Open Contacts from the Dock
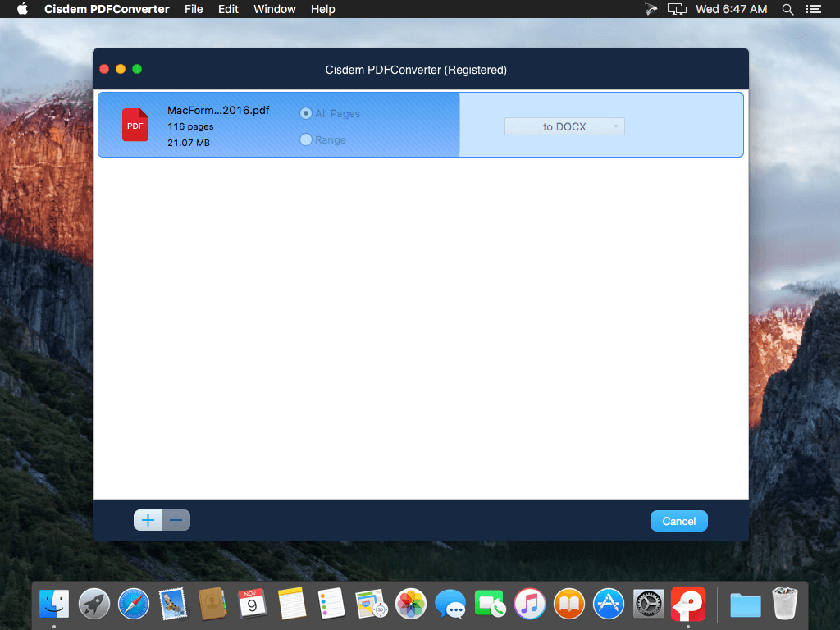Viewport: 840px width, 630px height. pyautogui.click(x=212, y=604)
